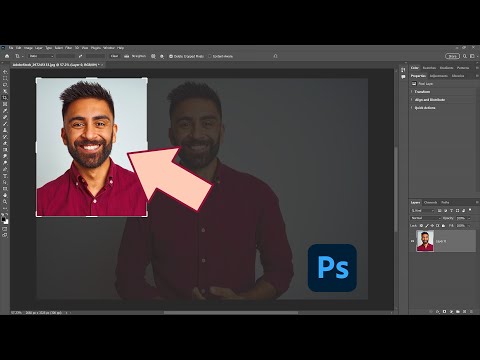Open the File menu
Screen dimensions: 480x360
point(11,48)
